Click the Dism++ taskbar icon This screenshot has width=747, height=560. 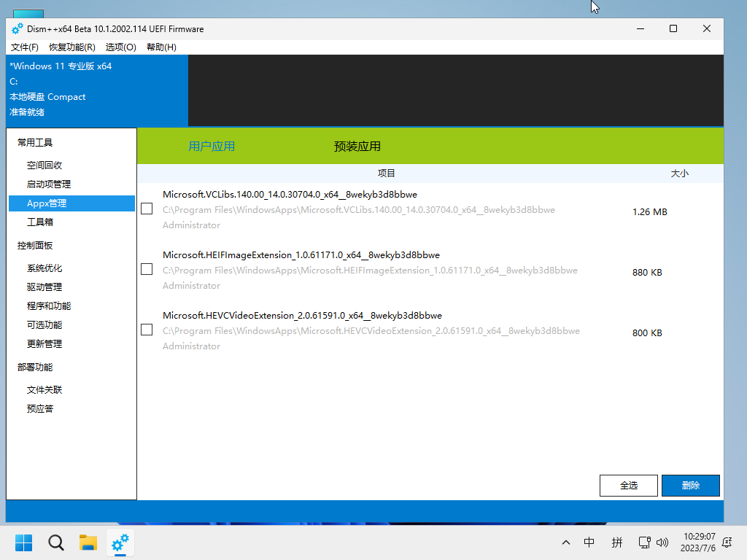pyautogui.click(x=120, y=542)
